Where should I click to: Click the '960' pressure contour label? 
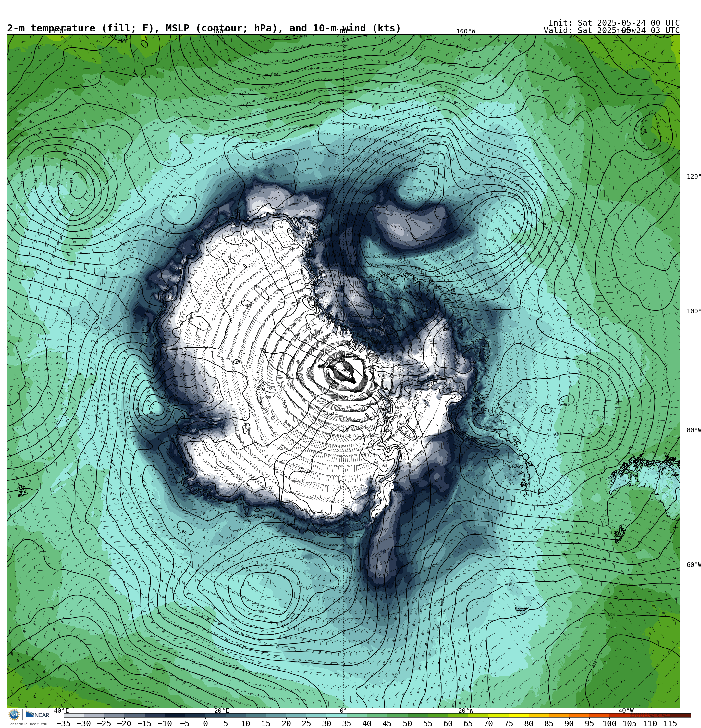[x=261, y=612]
